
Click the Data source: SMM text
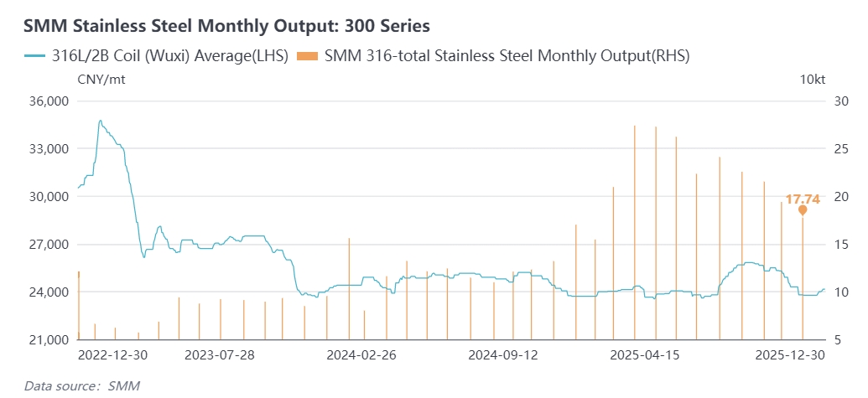click(82, 385)
